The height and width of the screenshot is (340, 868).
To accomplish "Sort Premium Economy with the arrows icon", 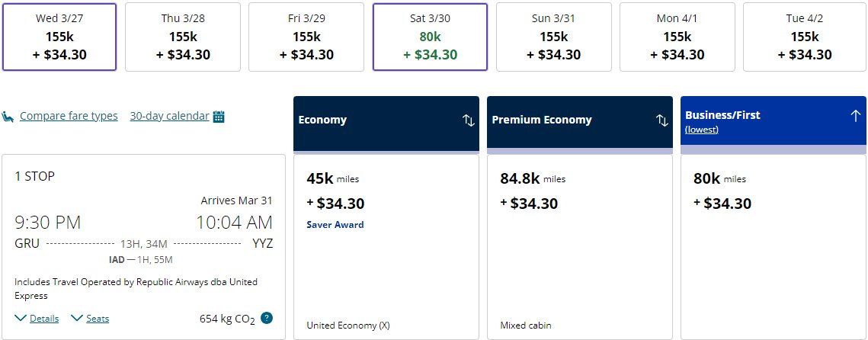I will coord(662,120).
